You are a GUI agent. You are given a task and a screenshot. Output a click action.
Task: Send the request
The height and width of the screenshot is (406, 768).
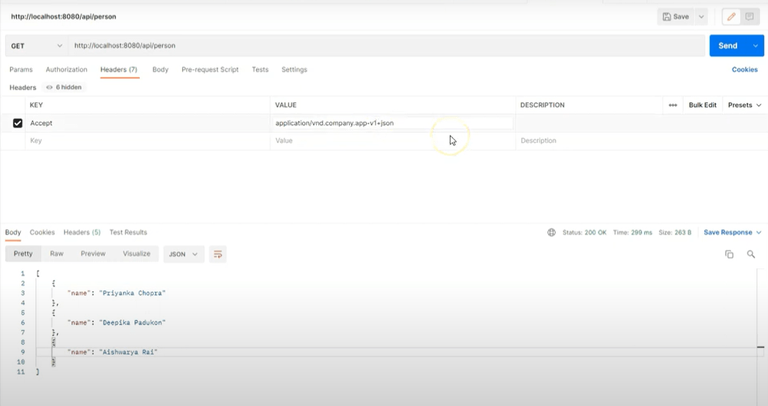[728, 46]
